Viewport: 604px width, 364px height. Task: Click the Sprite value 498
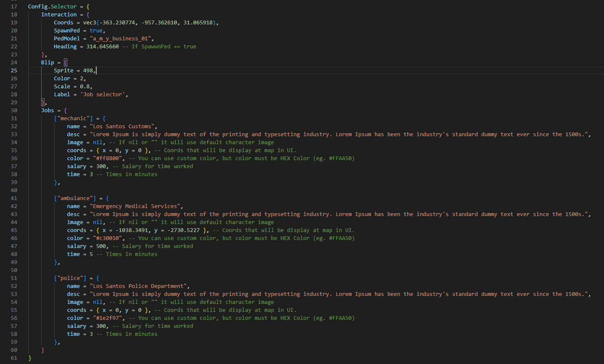(88, 71)
